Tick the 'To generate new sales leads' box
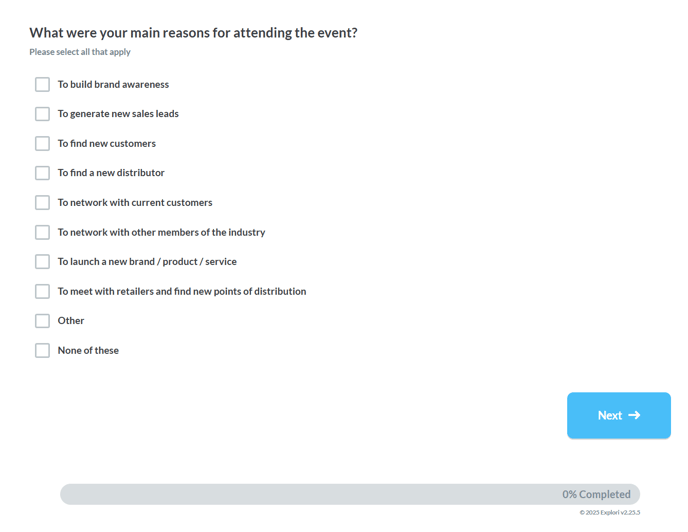This screenshot has width=688, height=532. 43,114
